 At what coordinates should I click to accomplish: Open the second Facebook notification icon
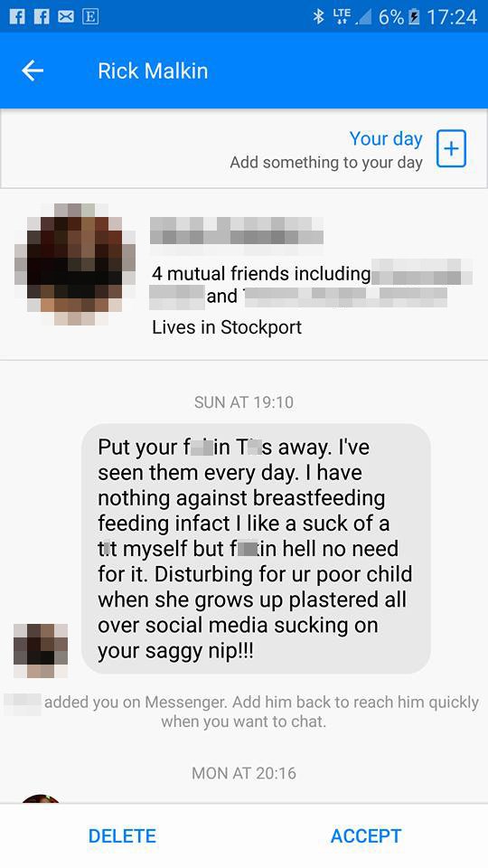coord(42,16)
